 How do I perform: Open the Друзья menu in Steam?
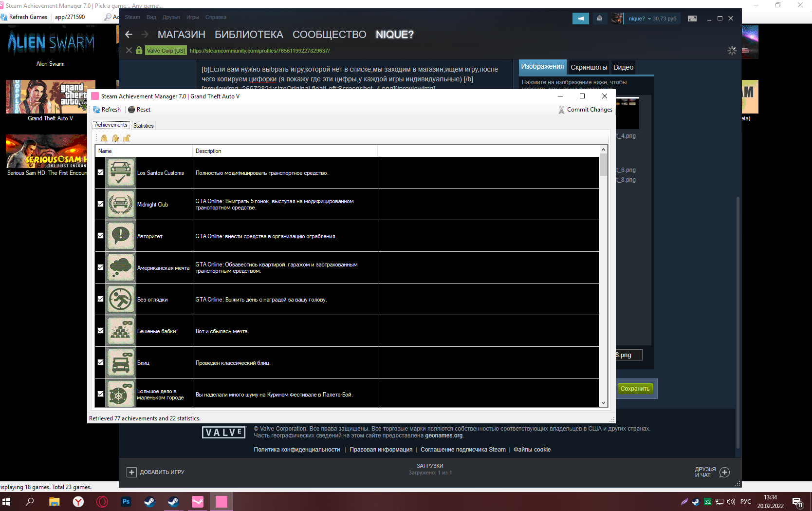(171, 18)
